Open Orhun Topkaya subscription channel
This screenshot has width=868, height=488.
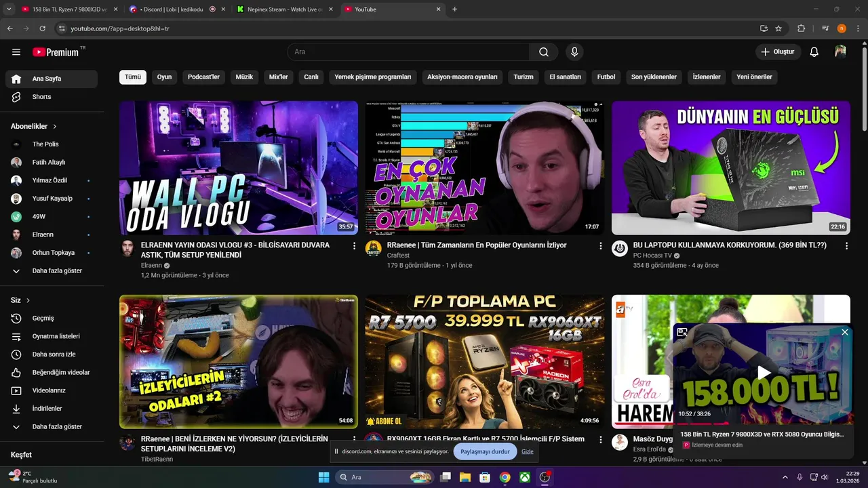[x=52, y=253]
